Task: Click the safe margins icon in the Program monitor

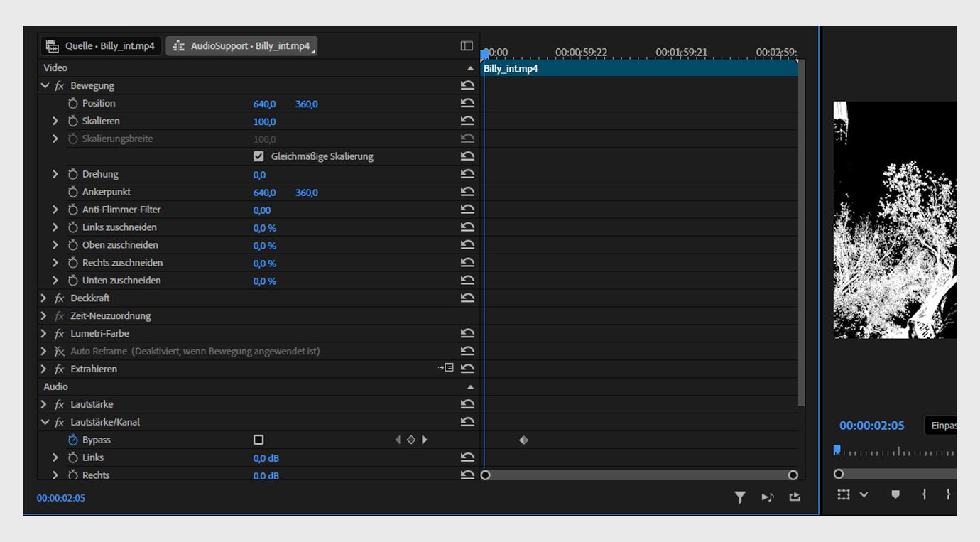Action: click(x=844, y=494)
